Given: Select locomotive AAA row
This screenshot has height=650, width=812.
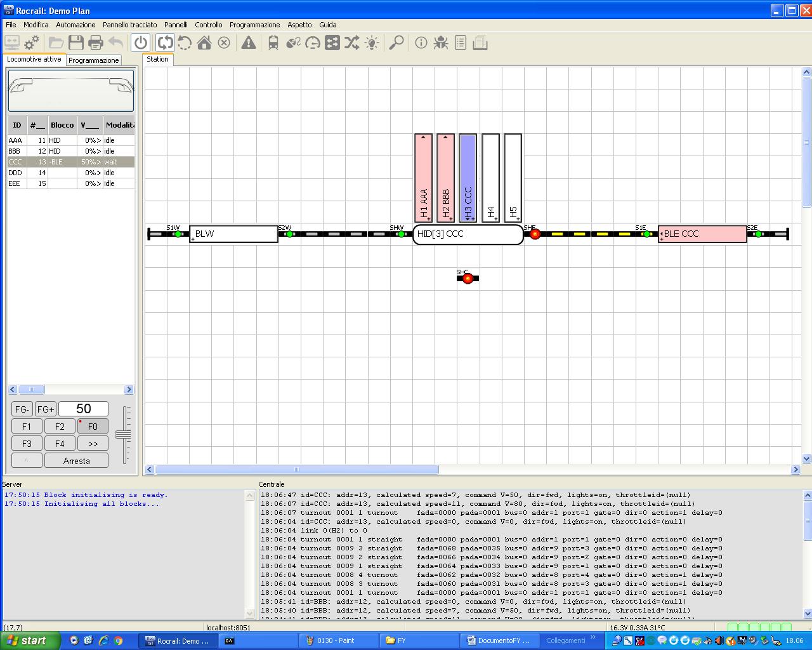Looking at the screenshot, I should click(x=71, y=140).
